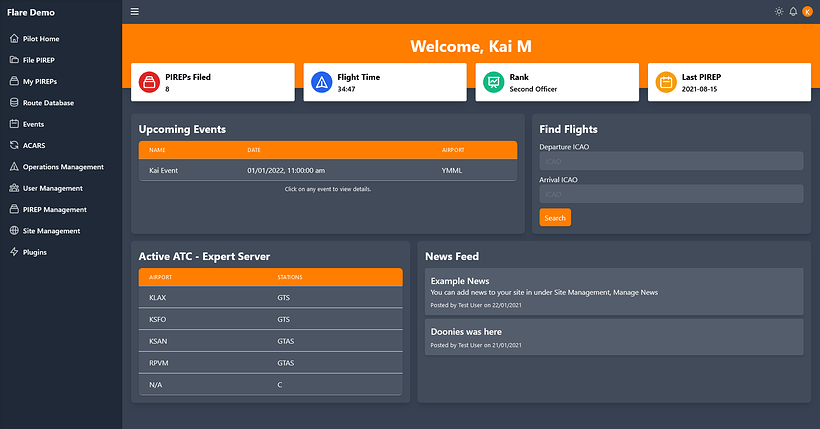Screen dimensions: 820x429
Task: Expand User Management menu
Action: click(x=53, y=188)
